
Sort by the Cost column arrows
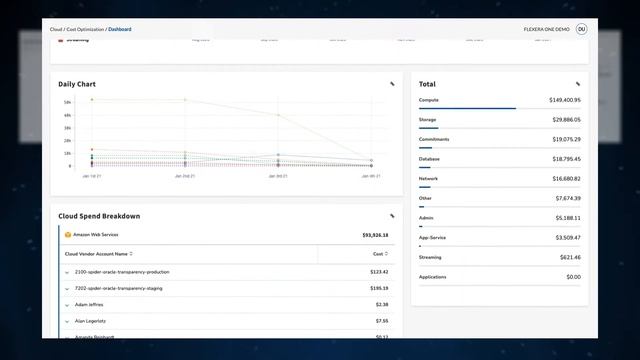(x=386, y=254)
